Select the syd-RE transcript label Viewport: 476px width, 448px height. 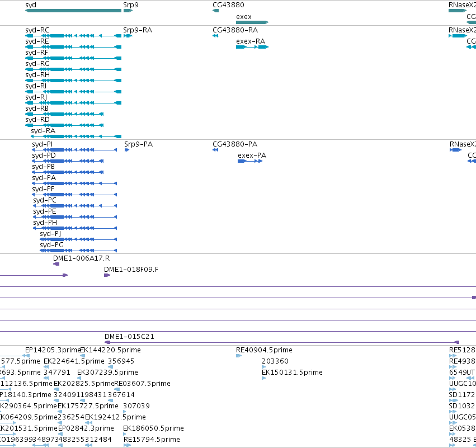click(37, 41)
